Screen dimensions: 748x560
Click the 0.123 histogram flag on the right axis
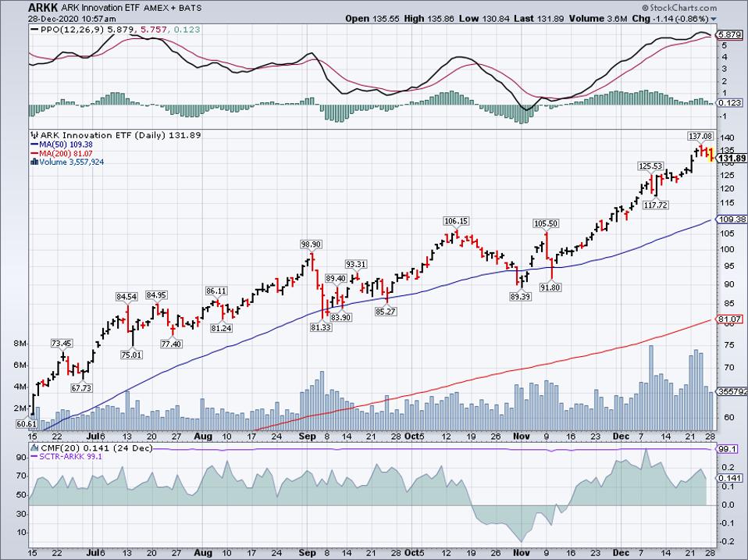pos(729,102)
